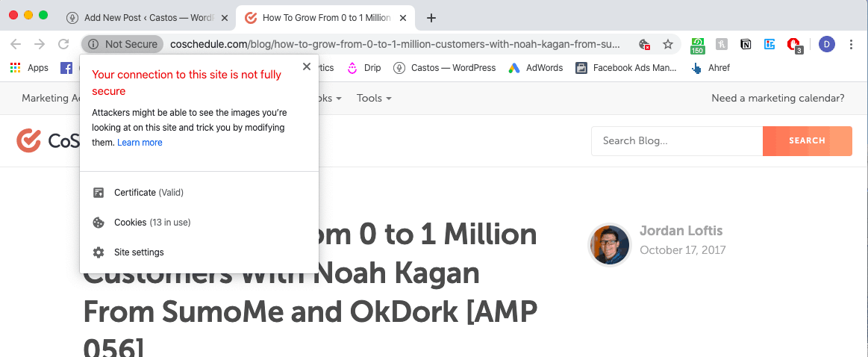
Task: Click the bookmark star icon in address bar
Action: [x=668, y=44]
